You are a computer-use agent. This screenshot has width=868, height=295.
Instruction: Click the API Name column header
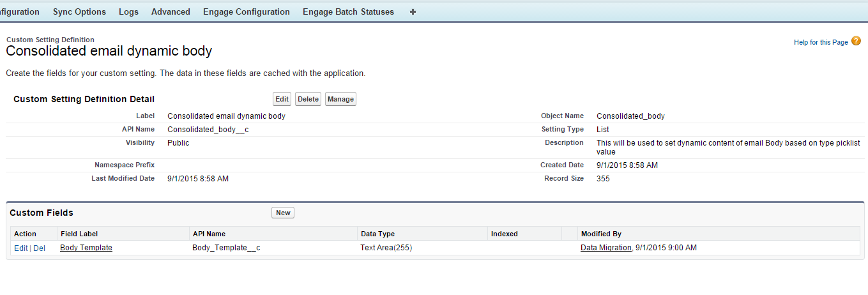[x=209, y=234]
